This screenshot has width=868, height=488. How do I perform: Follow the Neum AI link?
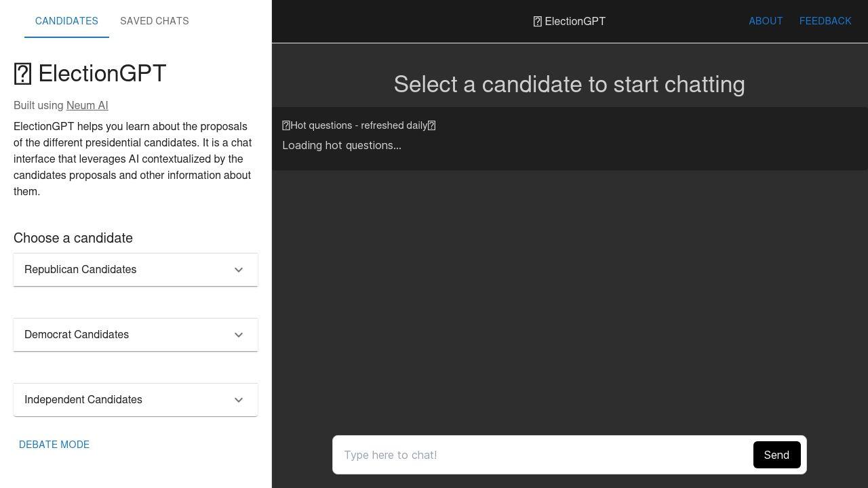87,105
